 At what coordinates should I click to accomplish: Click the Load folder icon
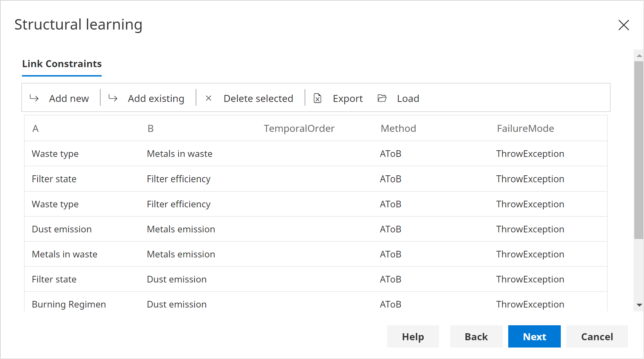pos(382,98)
